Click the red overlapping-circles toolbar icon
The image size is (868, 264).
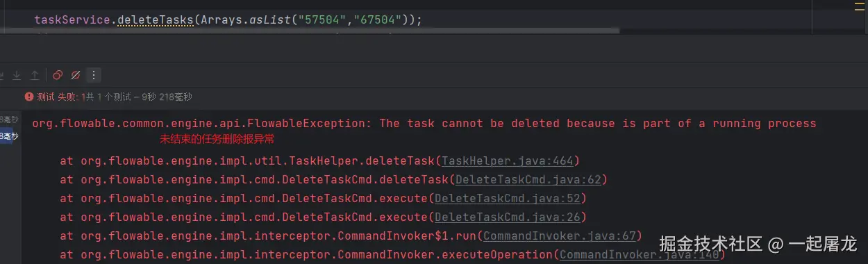58,75
